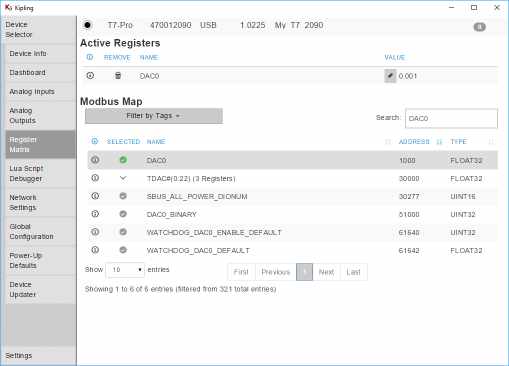509x366 pixels.
Task: Select the WATCHDOG_DAC0_DEFAULT register
Action: click(x=123, y=250)
